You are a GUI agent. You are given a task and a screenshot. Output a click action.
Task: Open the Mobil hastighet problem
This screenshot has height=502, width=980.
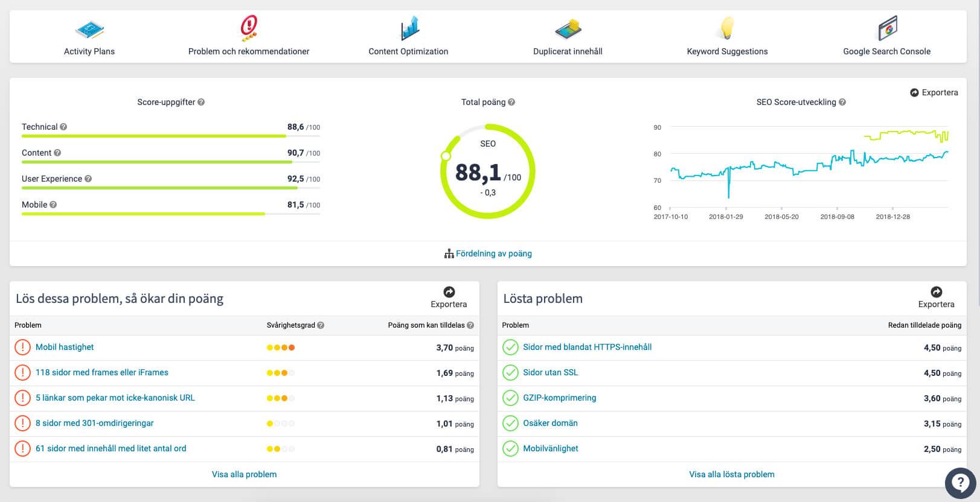pos(65,347)
